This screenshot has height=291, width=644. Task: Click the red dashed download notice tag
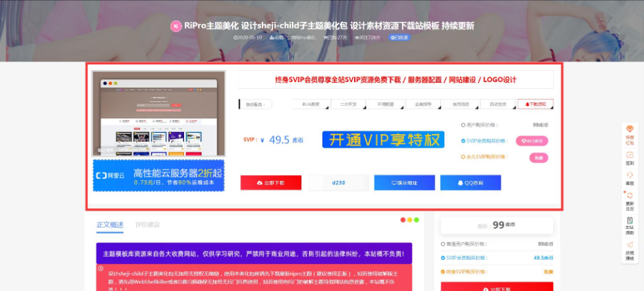535,105
